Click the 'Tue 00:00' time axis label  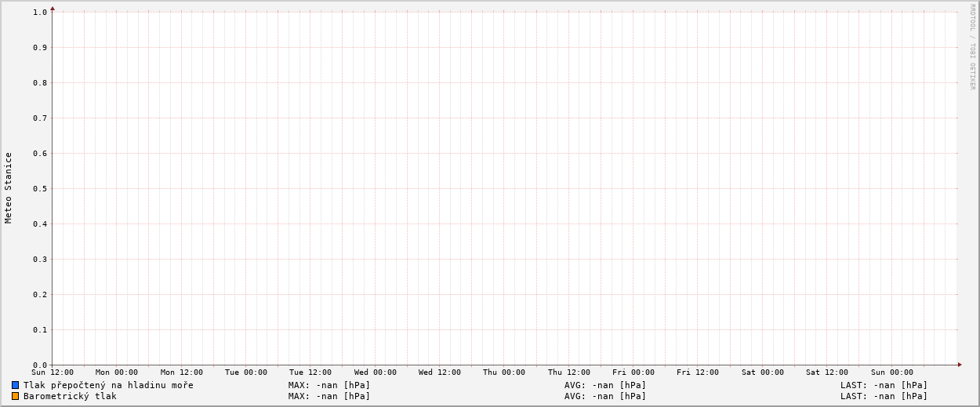pyautogui.click(x=246, y=372)
